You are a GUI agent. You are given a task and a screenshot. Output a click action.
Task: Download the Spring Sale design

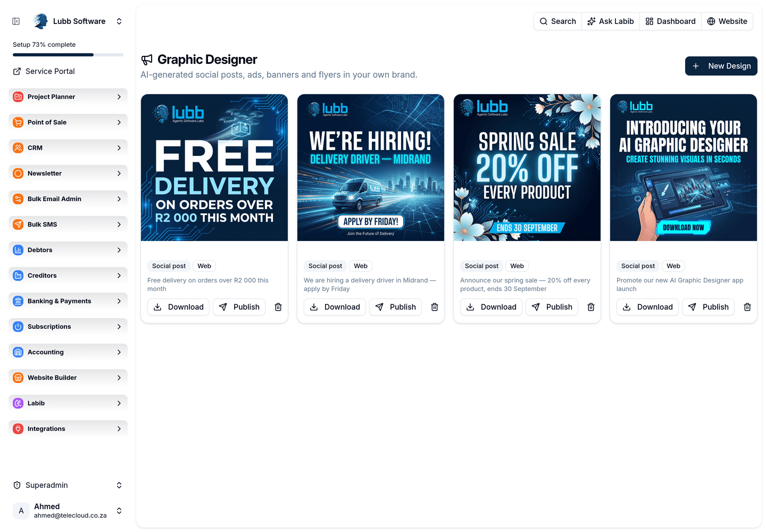491,307
